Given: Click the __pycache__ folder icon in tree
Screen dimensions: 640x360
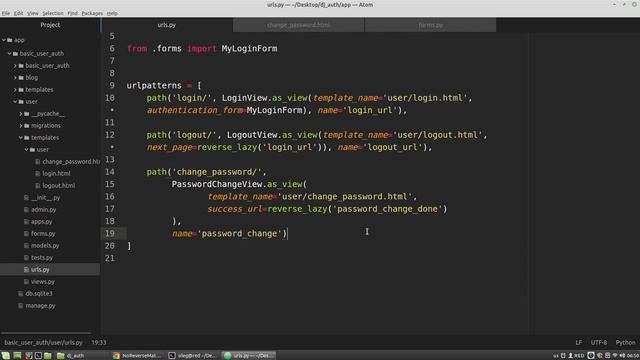Looking at the screenshot, I should pyautogui.click(x=27, y=113).
